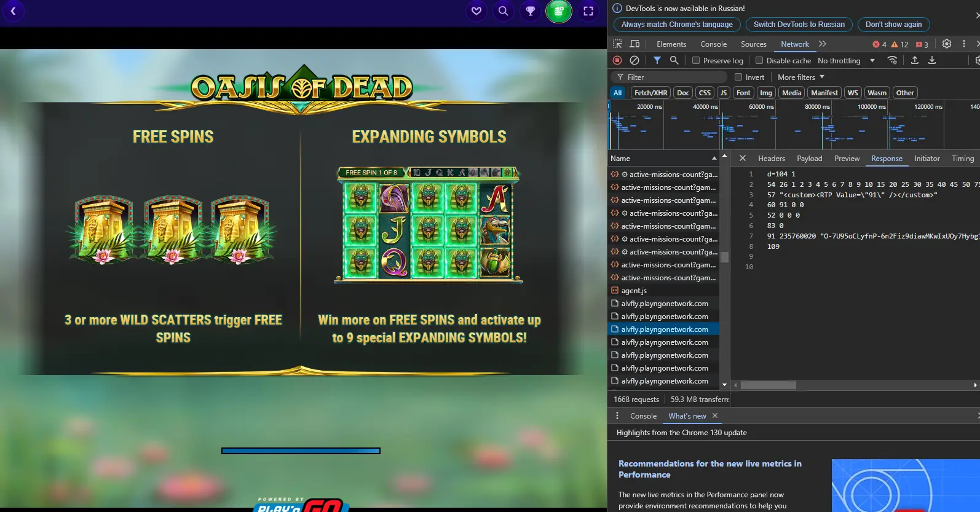This screenshot has width=980, height=512.
Task: Select the CSS filter chip
Action: [x=705, y=93]
